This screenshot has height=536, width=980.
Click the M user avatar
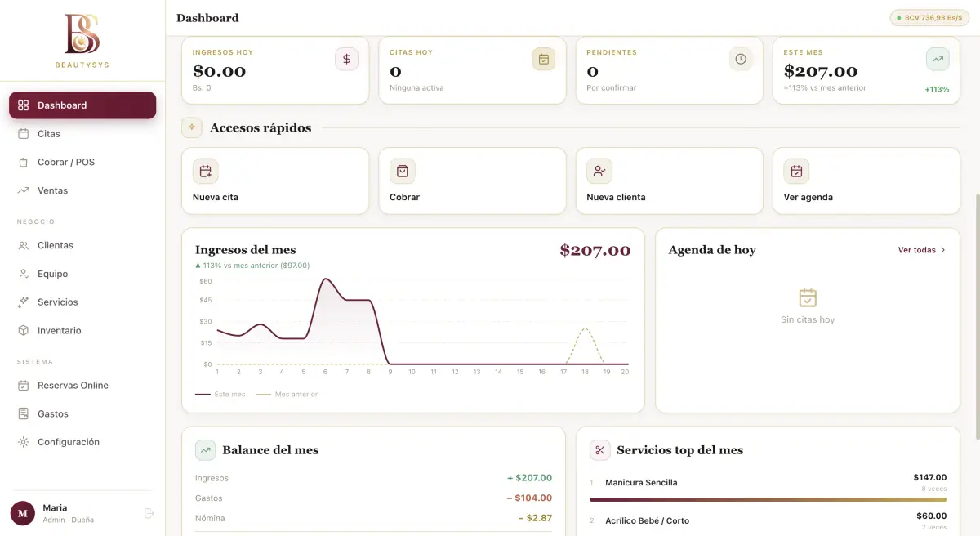23,513
